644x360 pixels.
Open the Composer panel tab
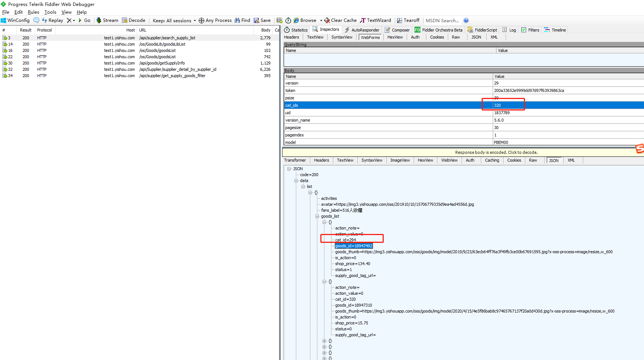click(x=397, y=30)
